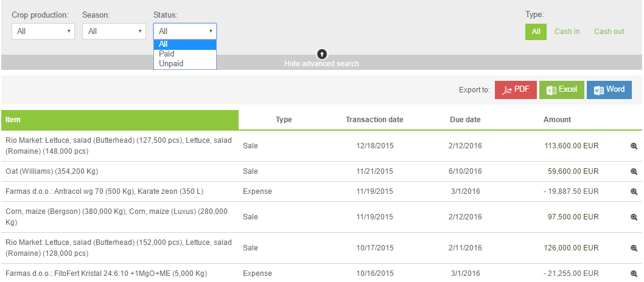The width and height of the screenshot is (644, 282).
Task: Export the list to Excel
Action: click(561, 90)
